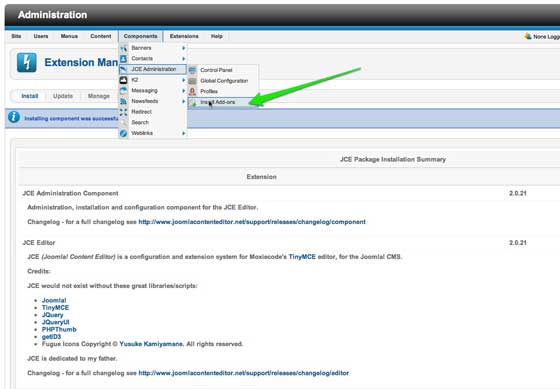Click the Global Configuration submenu icon
This screenshot has height=389, width=560.
tap(192, 81)
